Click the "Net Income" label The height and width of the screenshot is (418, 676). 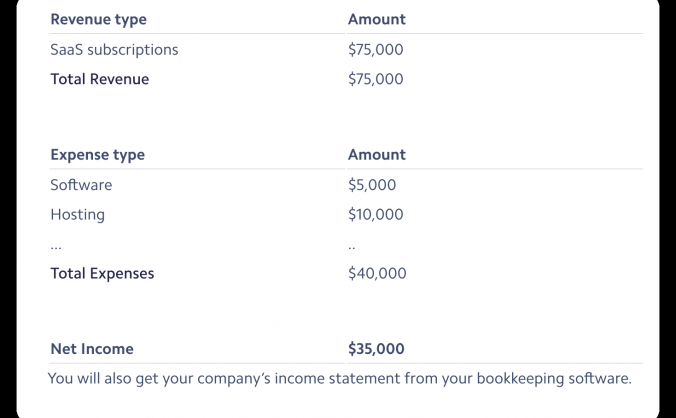[x=91, y=349]
